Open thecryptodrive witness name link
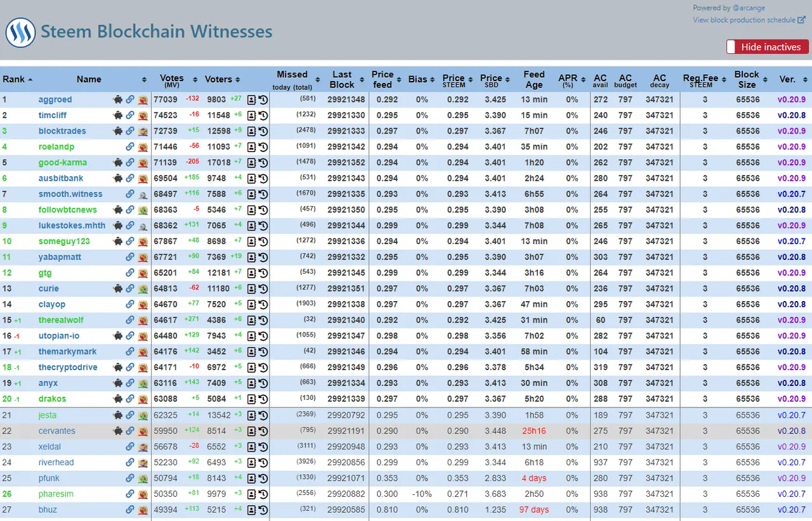Screen dimensions: 812x521 click(x=68, y=368)
